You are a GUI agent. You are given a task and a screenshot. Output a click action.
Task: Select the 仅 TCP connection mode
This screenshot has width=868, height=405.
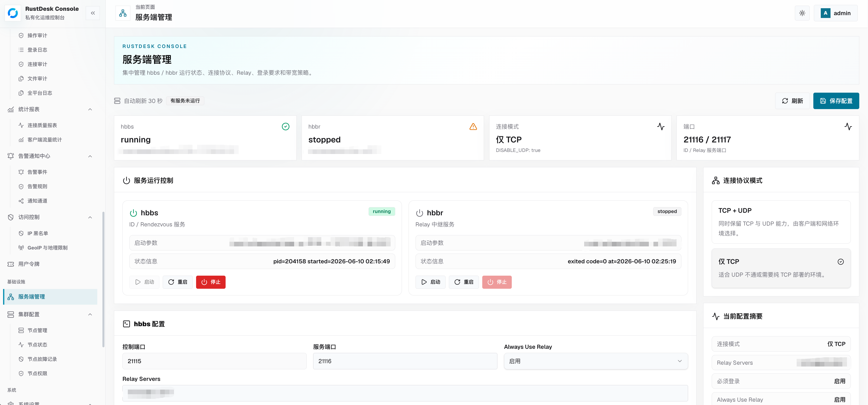pyautogui.click(x=781, y=268)
